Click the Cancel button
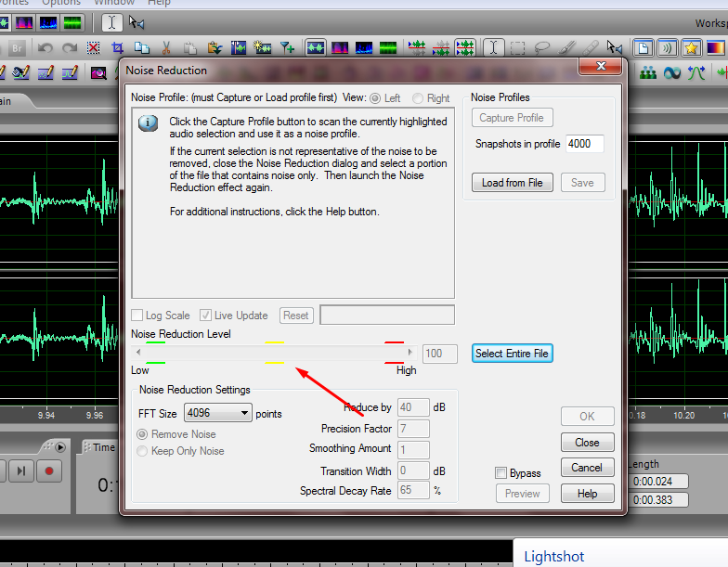This screenshot has height=567, width=728. coord(587,468)
